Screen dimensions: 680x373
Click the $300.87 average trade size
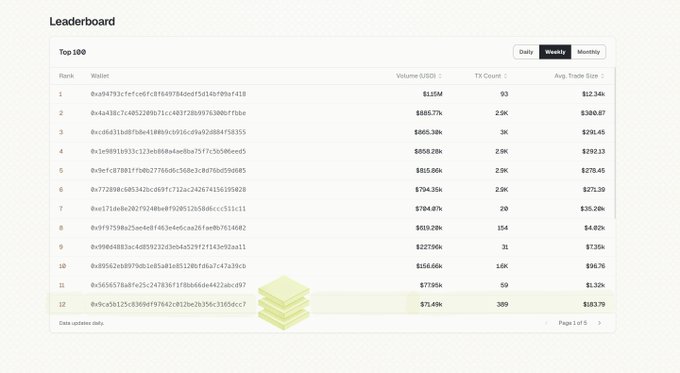[593, 113]
